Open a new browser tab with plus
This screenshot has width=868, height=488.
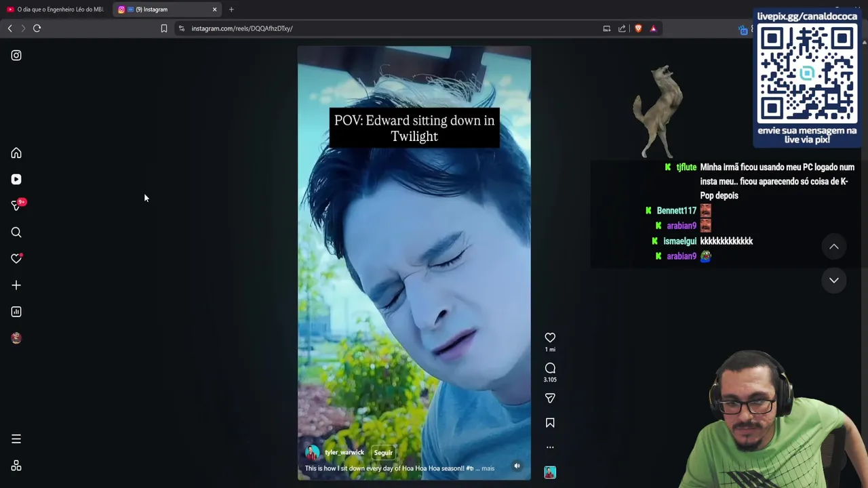231,9
